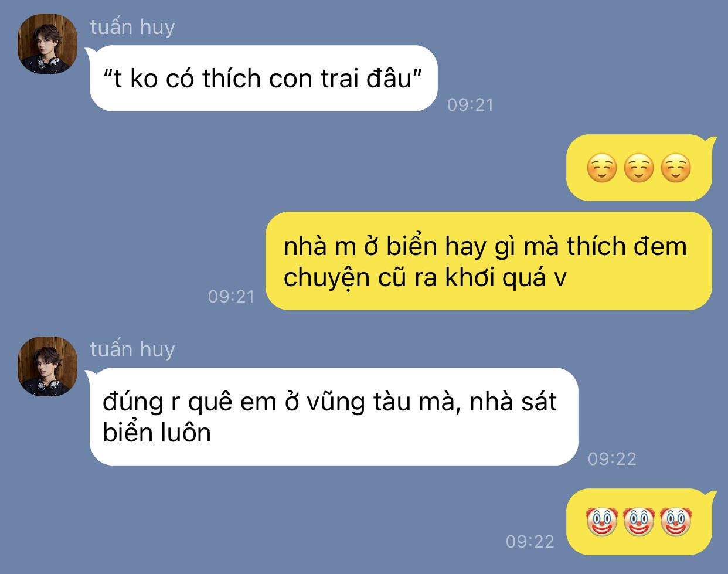
Task: Open tuấn huy's avatar beside the vũng tàu message
Action: pos(47,366)
